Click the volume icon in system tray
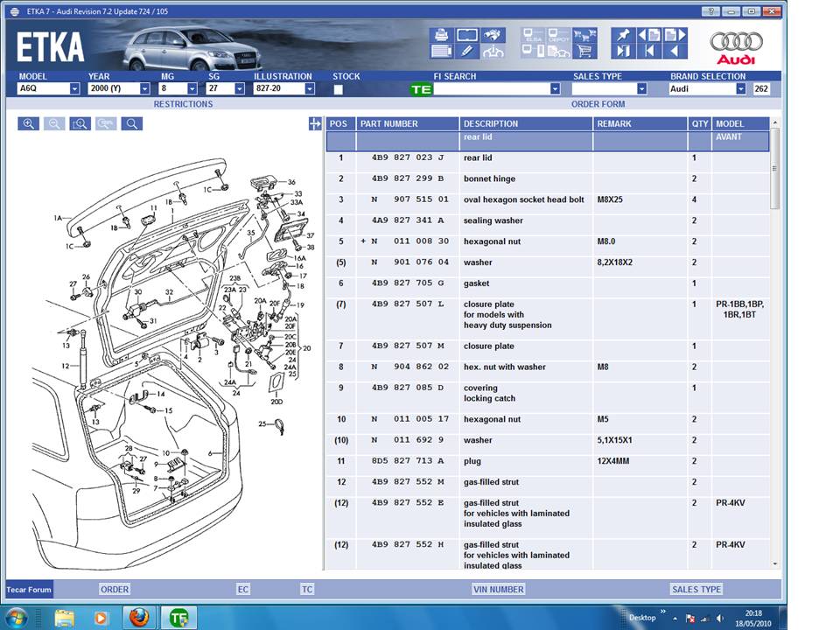The height and width of the screenshot is (630, 840). pyautogui.click(x=719, y=619)
